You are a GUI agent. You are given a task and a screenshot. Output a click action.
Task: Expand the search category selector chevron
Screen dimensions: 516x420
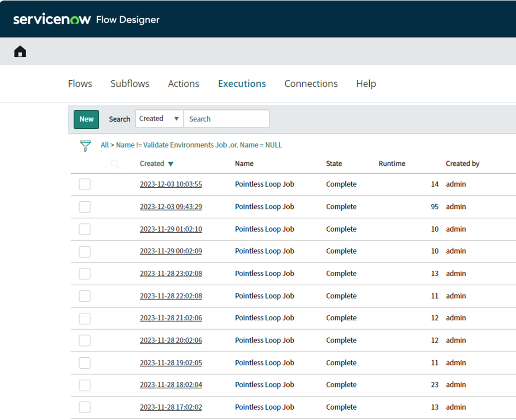pyautogui.click(x=176, y=118)
